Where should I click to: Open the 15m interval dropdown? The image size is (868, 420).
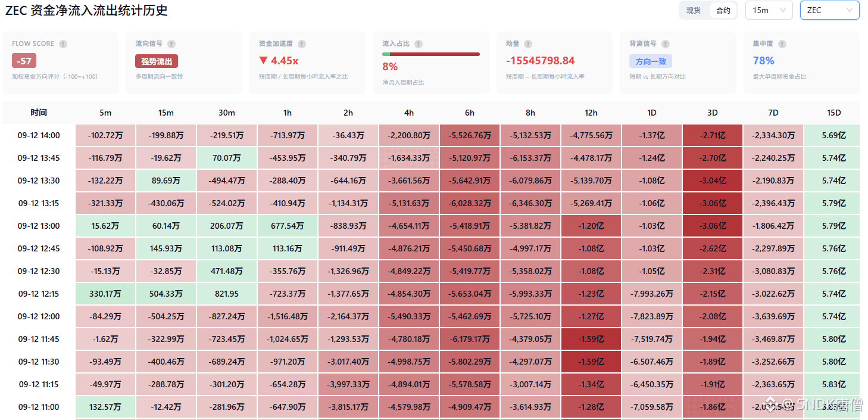tap(769, 10)
